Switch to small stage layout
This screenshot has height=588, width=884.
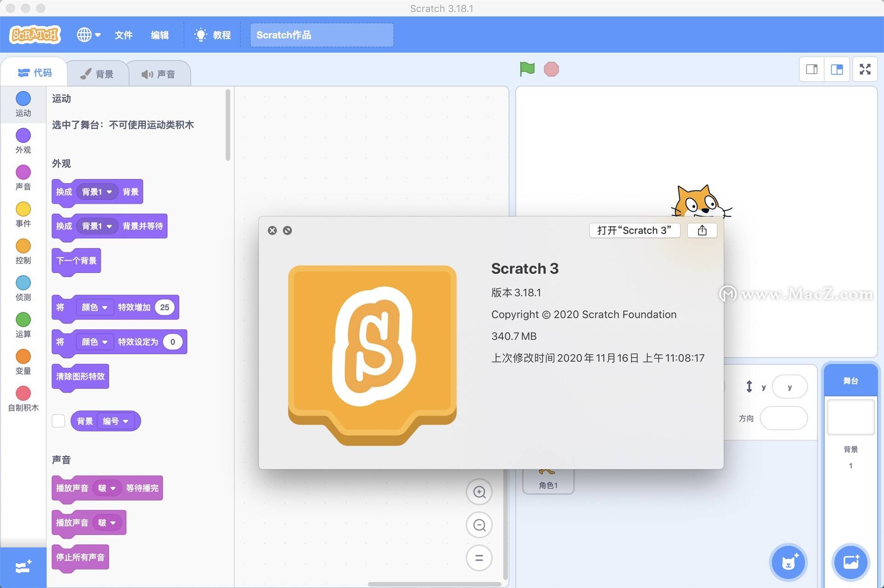click(x=812, y=69)
